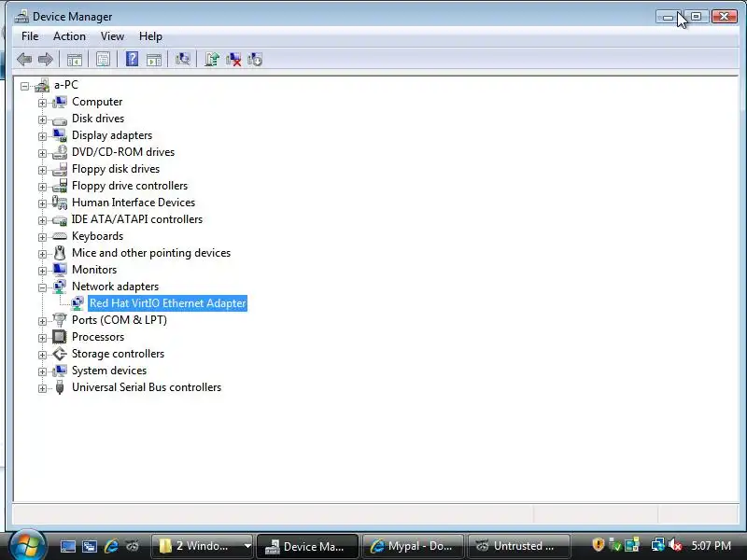The width and height of the screenshot is (747, 560).
Task: Maximize the Device Manager window
Action: tap(696, 17)
